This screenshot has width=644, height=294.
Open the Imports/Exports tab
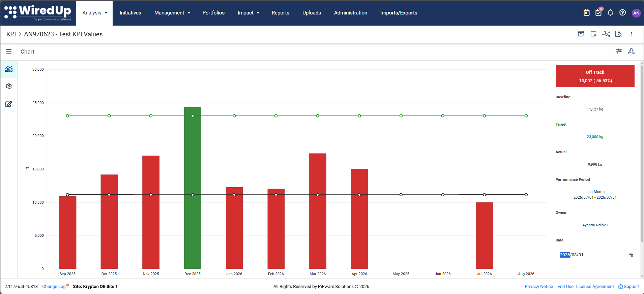(x=399, y=13)
